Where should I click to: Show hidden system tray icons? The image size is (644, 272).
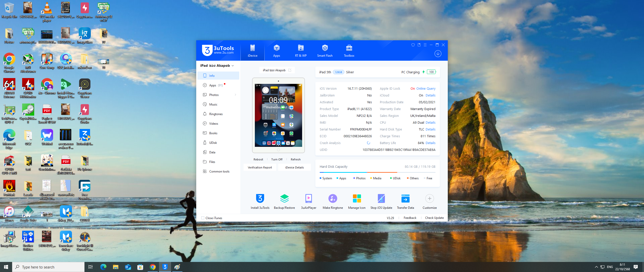point(596,267)
